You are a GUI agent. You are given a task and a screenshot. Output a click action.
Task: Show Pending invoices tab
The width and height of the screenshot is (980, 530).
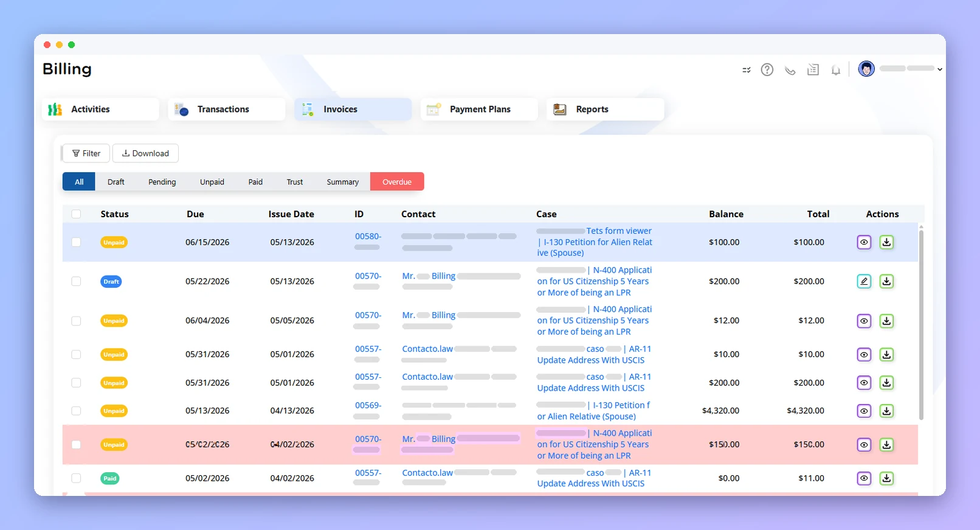click(x=162, y=182)
